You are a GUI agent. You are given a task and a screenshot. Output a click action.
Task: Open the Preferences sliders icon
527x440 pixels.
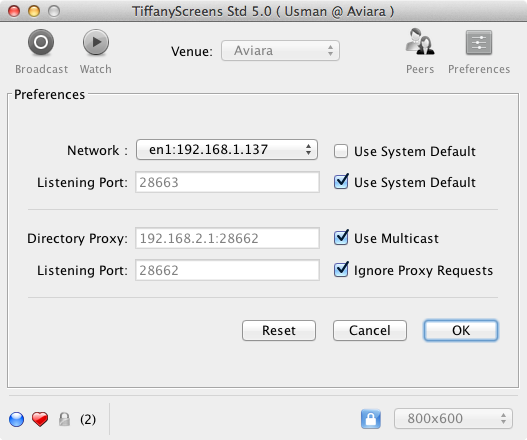pos(479,42)
